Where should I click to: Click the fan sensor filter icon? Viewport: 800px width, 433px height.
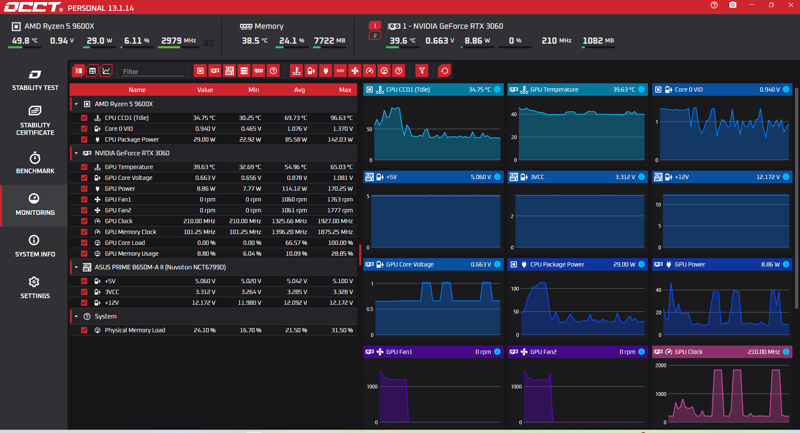click(x=355, y=71)
